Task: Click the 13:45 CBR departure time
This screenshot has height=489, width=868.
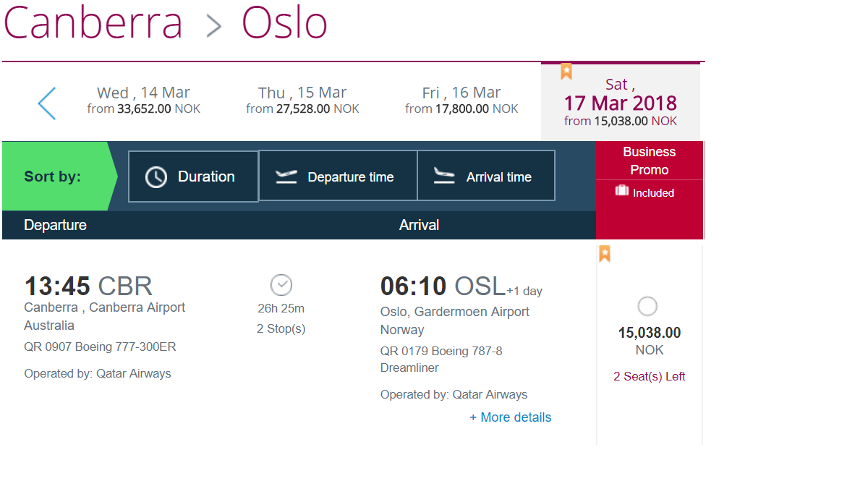Action: [88, 286]
